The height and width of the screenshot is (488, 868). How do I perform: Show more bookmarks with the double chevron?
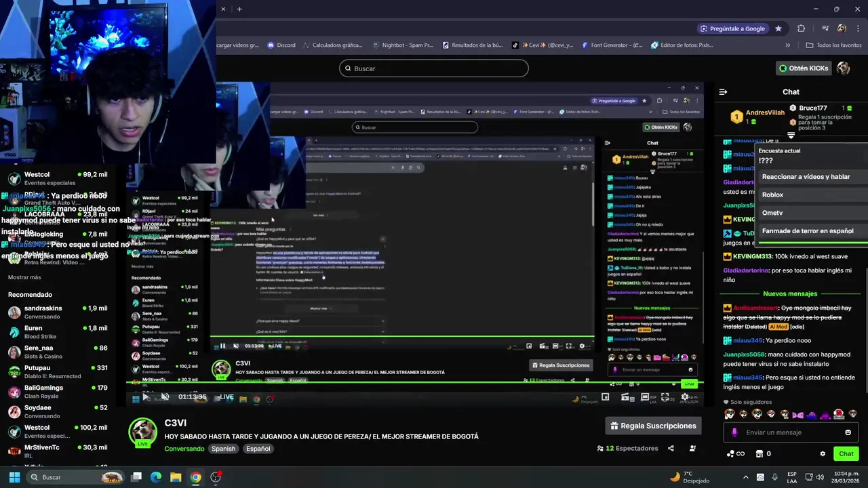[x=787, y=45]
